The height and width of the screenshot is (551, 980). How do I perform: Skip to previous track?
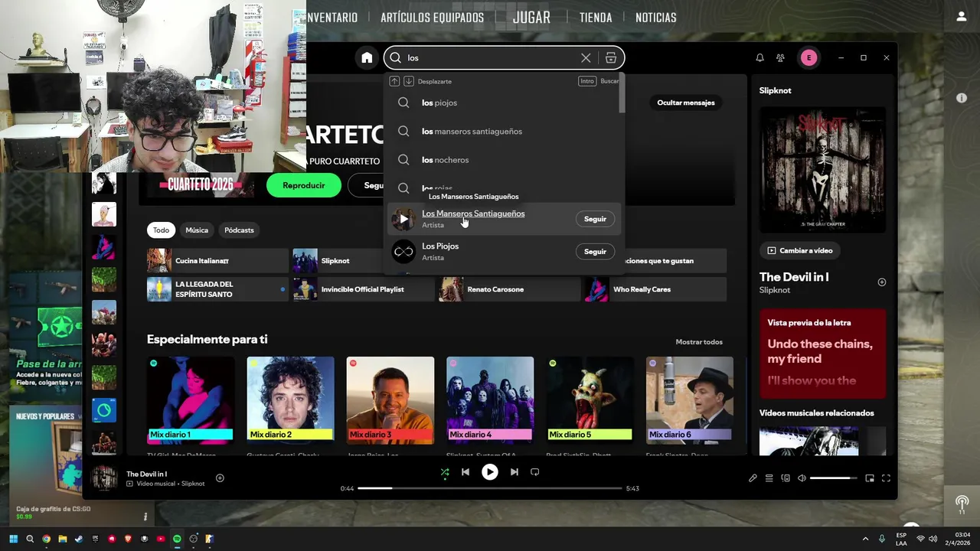[x=465, y=472]
